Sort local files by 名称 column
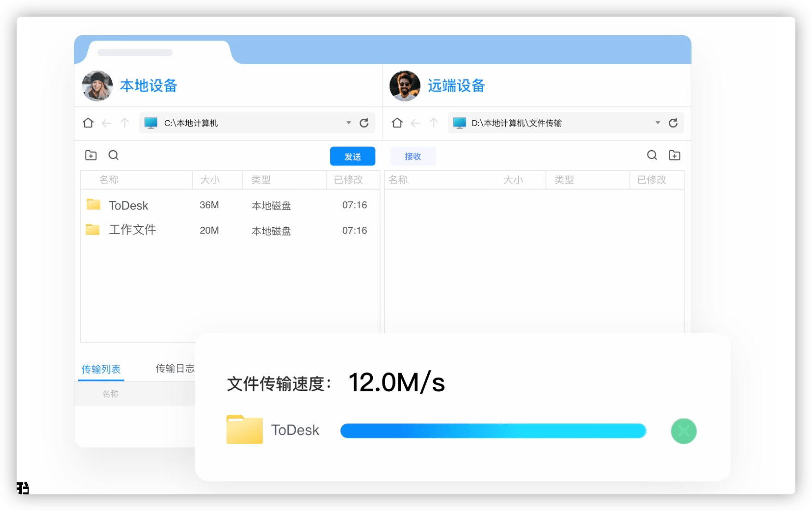Image resolution: width=812 pixels, height=511 pixels. point(109,180)
